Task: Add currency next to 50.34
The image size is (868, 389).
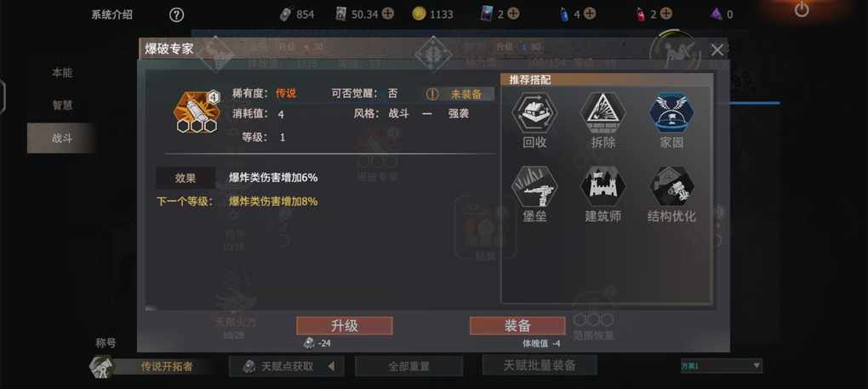Action: [x=388, y=14]
